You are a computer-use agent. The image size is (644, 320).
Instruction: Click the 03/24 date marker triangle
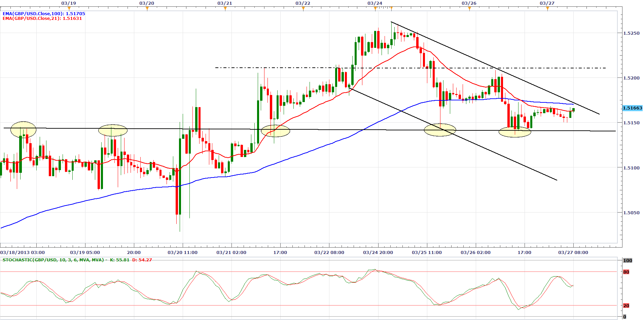375,9
